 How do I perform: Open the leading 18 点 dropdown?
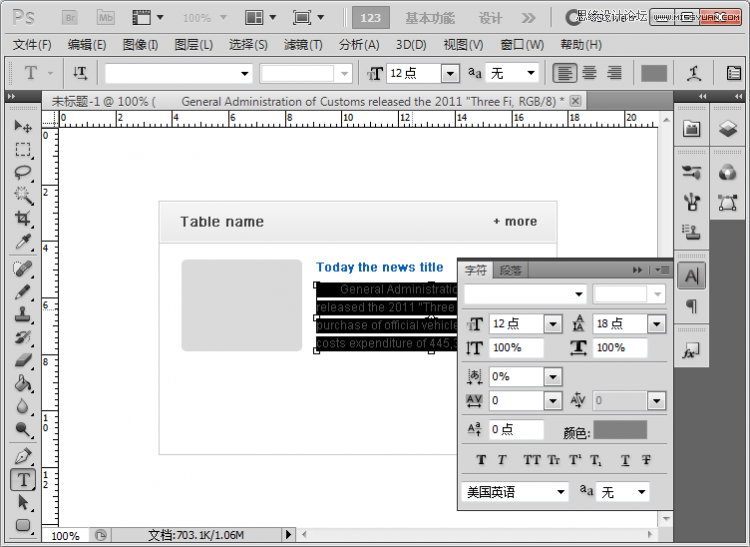tap(656, 324)
